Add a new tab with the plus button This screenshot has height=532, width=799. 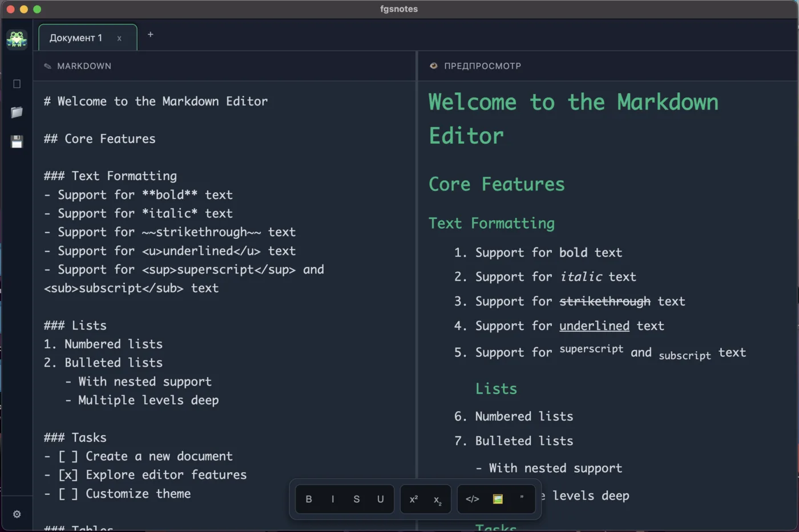tap(150, 34)
